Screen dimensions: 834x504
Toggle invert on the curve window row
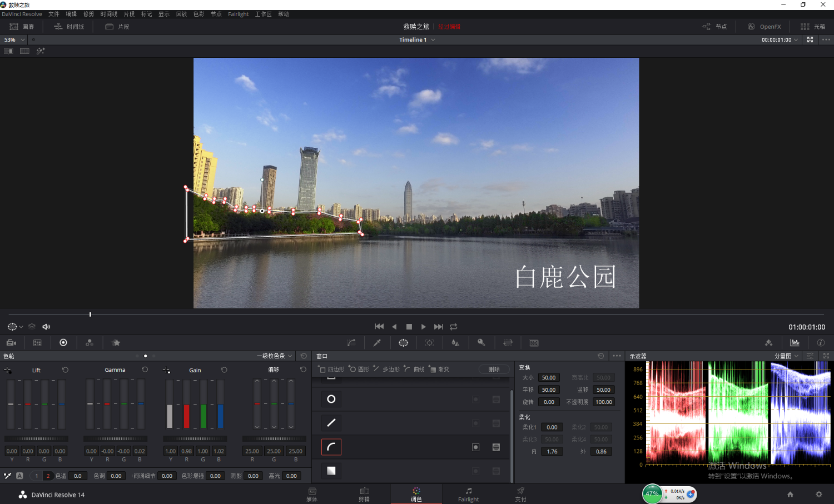coord(475,447)
